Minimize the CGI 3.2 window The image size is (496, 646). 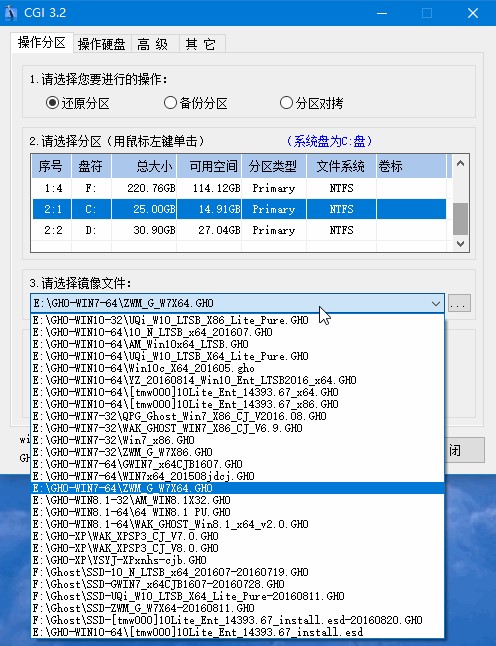click(382, 13)
